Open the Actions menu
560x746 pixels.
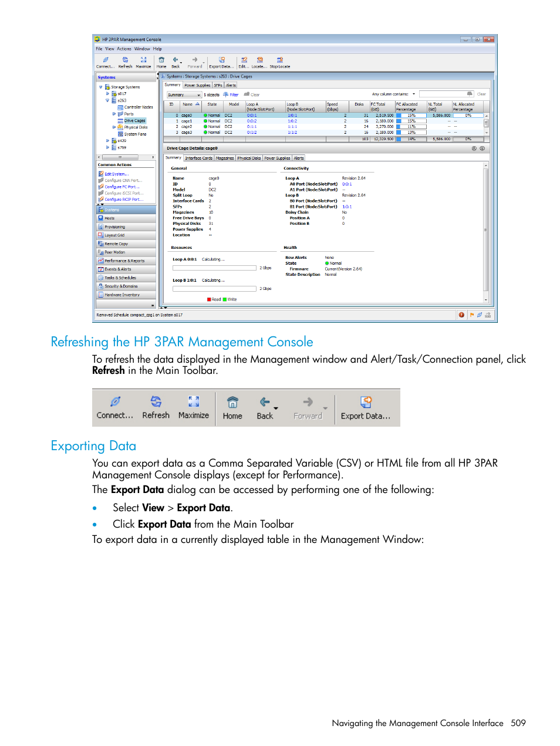[124, 49]
